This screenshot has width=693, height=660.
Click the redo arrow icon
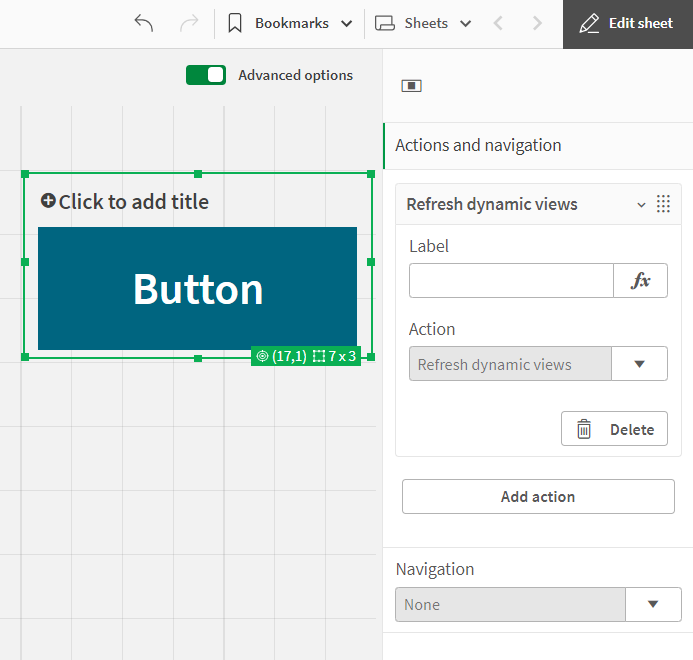click(x=188, y=23)
